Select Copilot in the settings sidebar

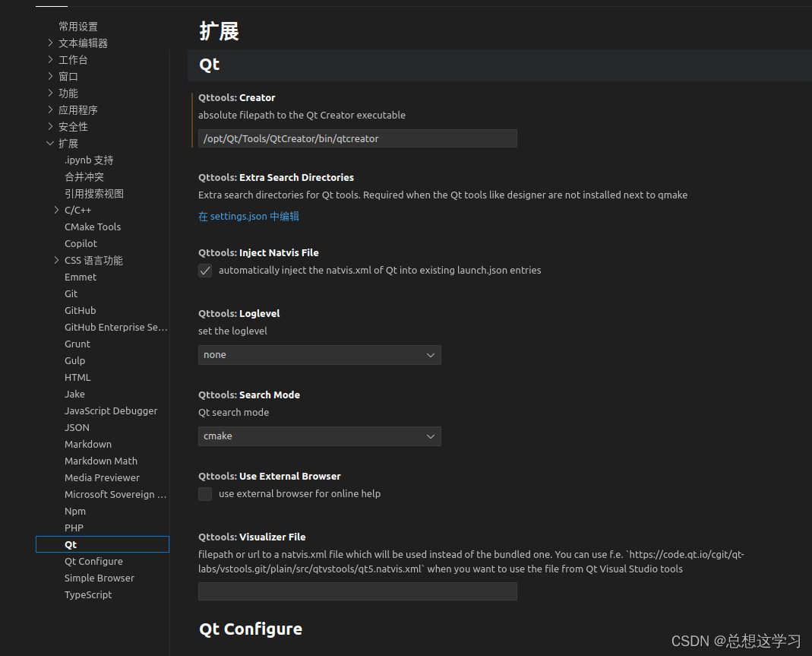81,243
